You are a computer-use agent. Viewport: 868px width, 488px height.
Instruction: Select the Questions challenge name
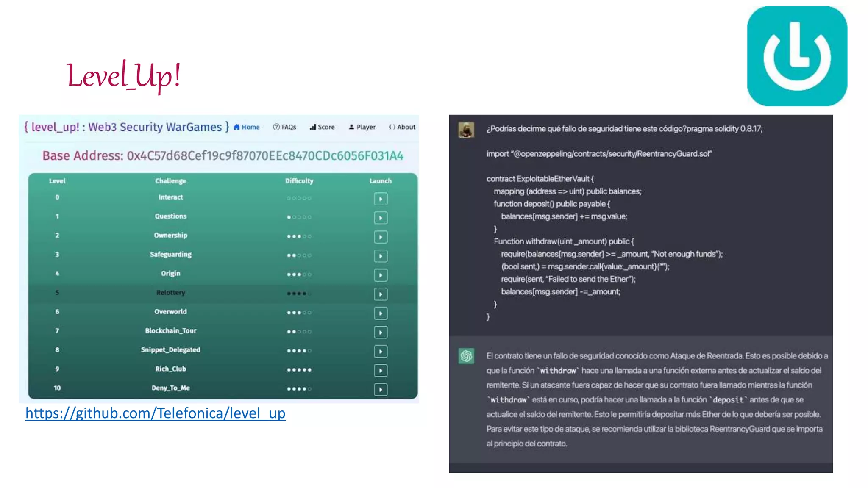(170, 216)
